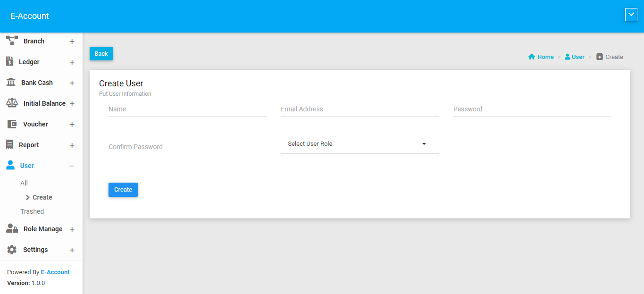Open the Select User Role dropdown
Image resolution: width=644 pixels, height=294 pixels.
tap(360, 144)
